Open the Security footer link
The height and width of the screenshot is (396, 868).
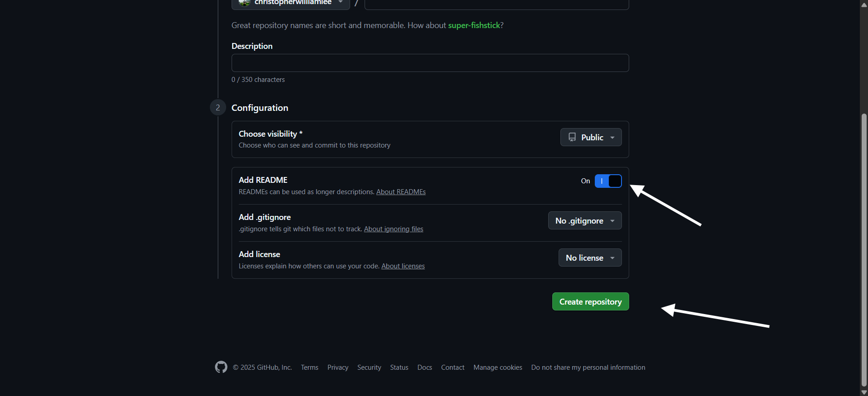[x=369, y=367]
